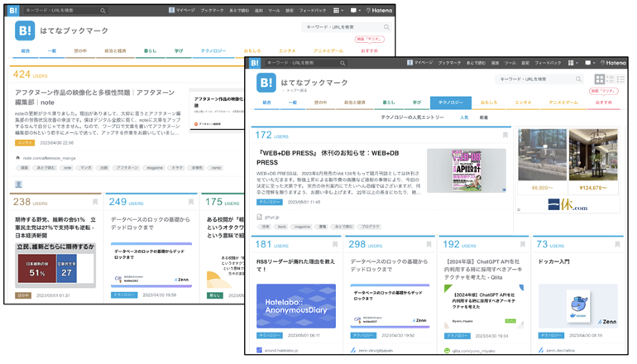
Task: Click the 一休.com advertisement logo
Action: tap(568, 205)
